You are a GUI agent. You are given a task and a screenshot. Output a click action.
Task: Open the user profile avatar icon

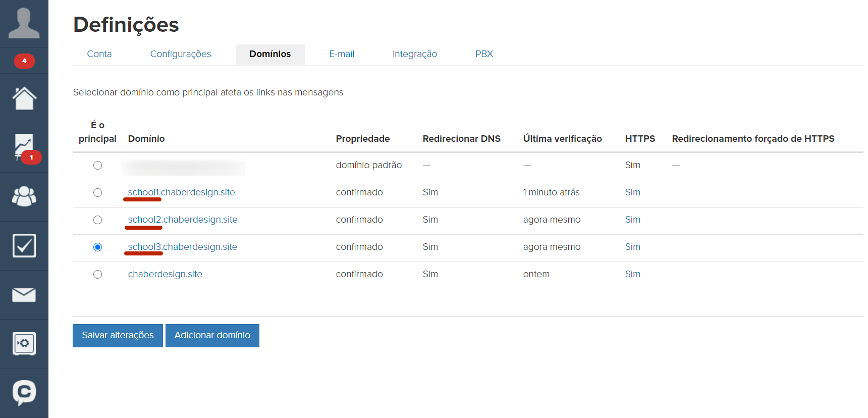coord(24,23)
